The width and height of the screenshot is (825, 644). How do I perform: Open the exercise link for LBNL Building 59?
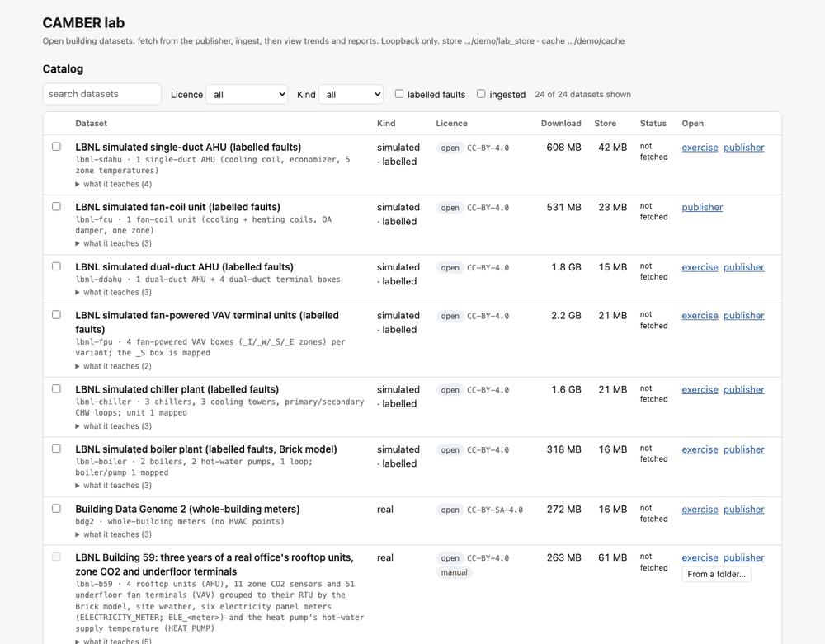click(x=700, y=558)
